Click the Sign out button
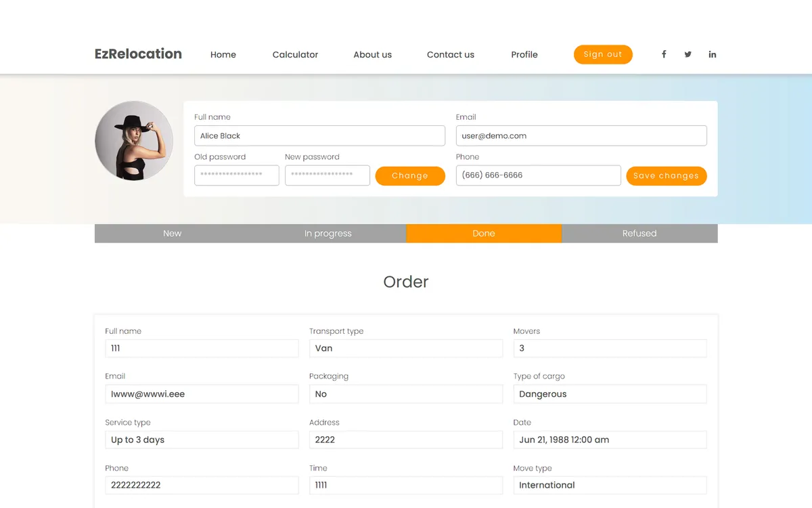The width and height of the screenshot is (812, 508). (603, 54)
